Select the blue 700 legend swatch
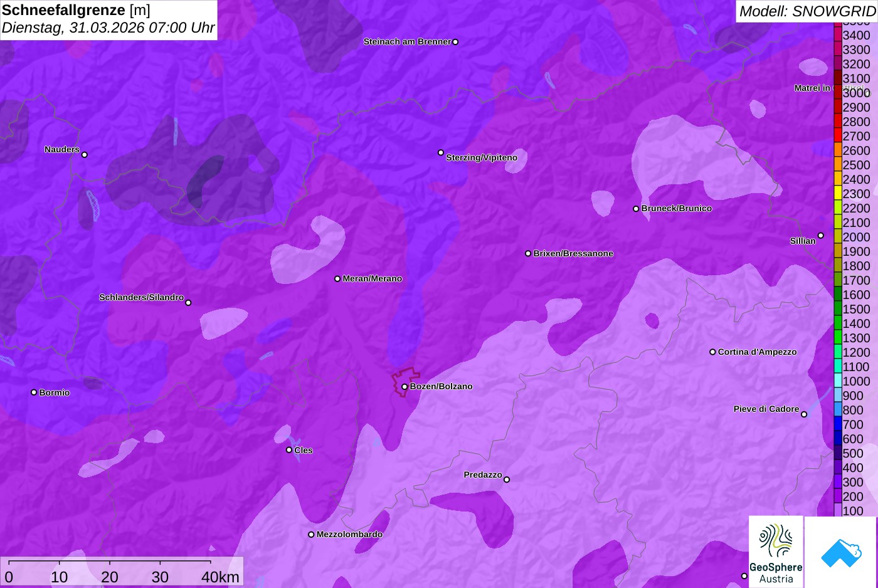 (838, 424)
